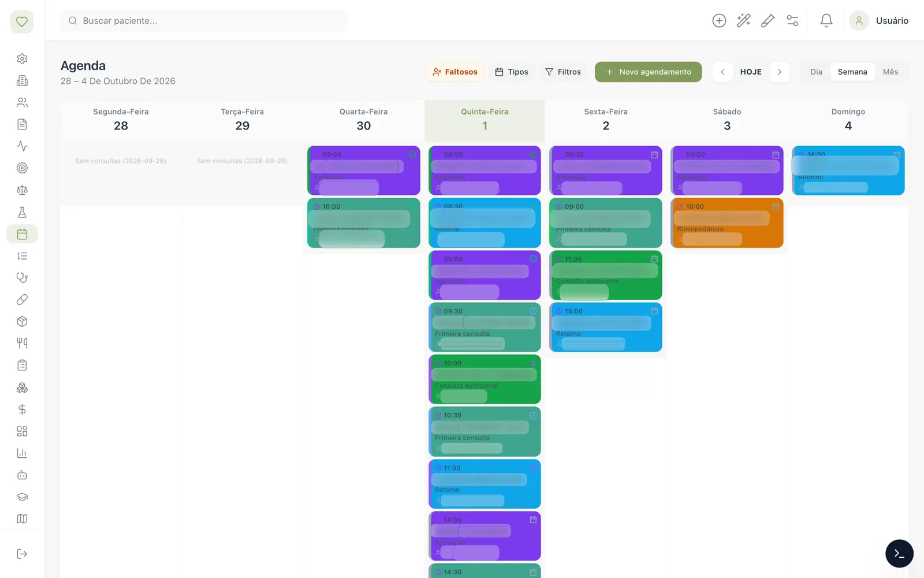Open the patients (people) sidebar icon

(22, 102)
